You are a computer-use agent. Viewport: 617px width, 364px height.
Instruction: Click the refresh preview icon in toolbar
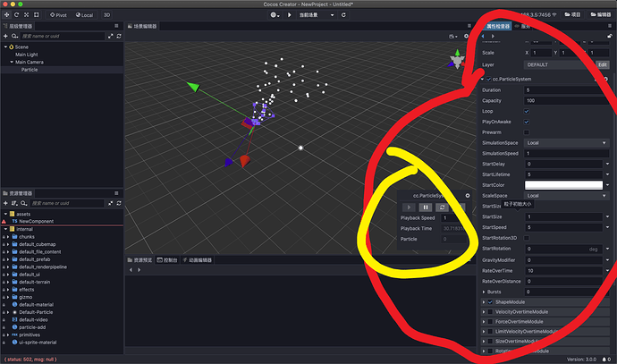pos(343,15)
